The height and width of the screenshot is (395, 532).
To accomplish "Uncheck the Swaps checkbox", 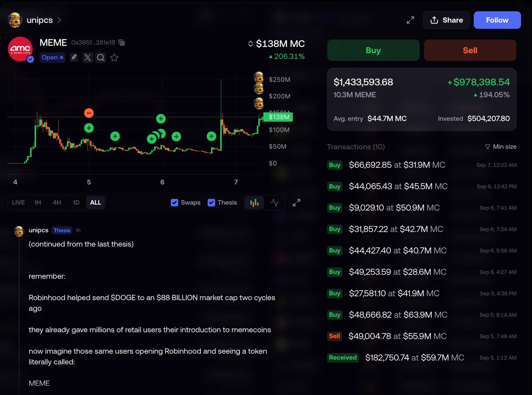I will coord(175,203).
